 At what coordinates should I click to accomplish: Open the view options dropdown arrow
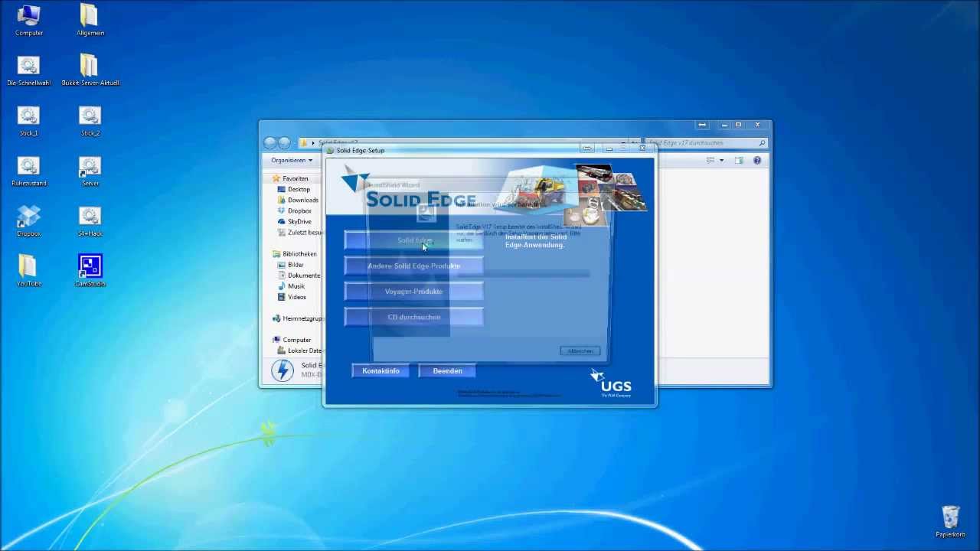[721, 160]
